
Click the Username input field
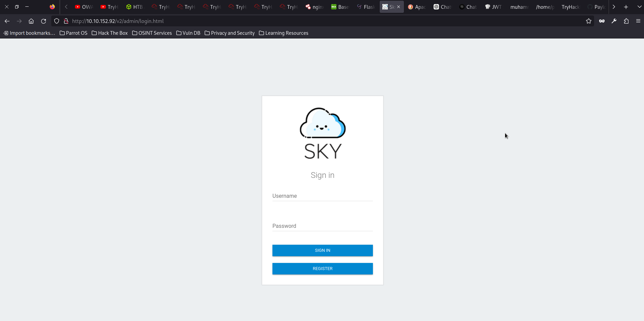pyautogui.click(x=323, y=196)
